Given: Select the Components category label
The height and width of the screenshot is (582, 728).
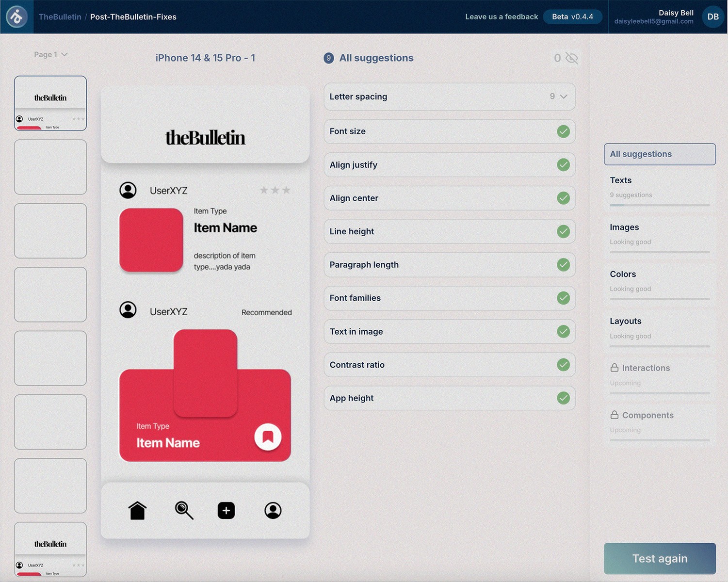Looking at the screenshot, I should [648, 415].
